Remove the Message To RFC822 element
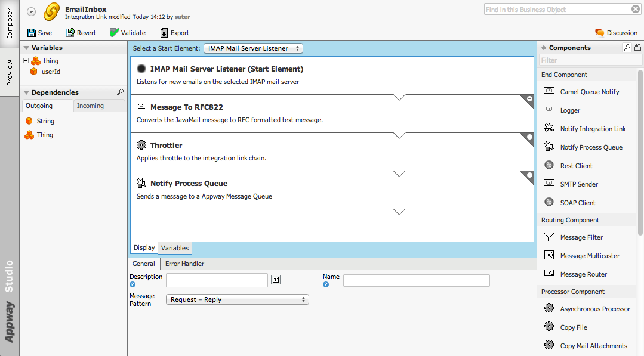 click(x=529, y=99)
